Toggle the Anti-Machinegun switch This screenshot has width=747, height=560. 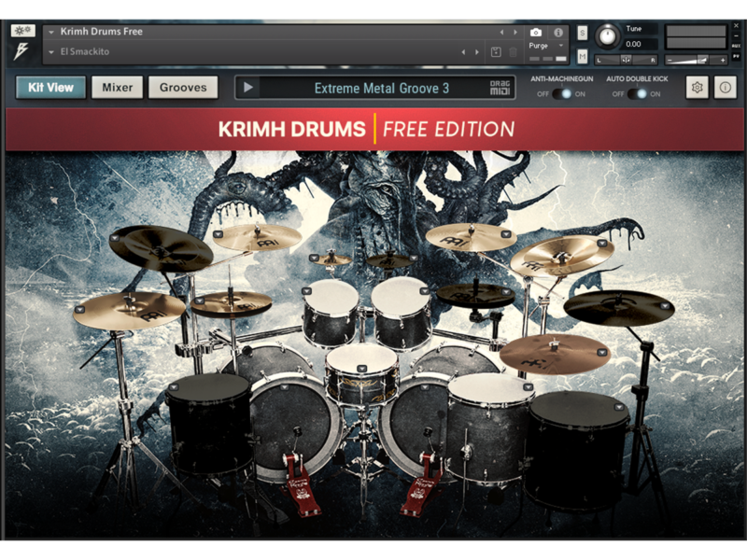pyautogui.click(x=561, y=94)
